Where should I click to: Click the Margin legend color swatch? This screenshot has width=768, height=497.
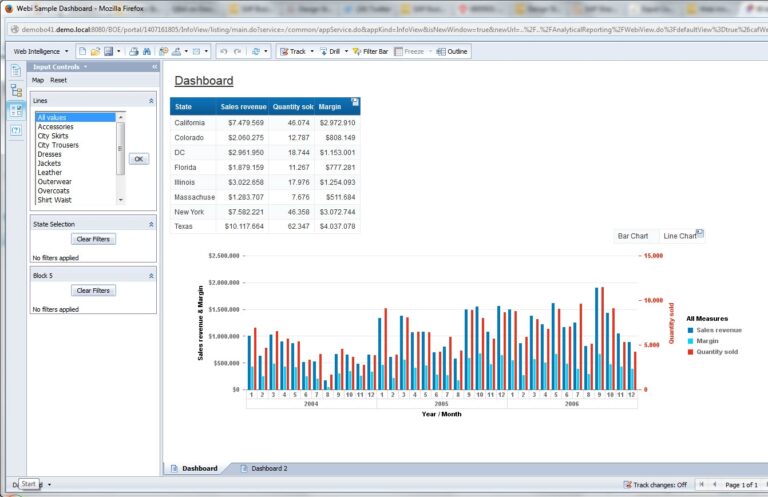coord(690,341)
